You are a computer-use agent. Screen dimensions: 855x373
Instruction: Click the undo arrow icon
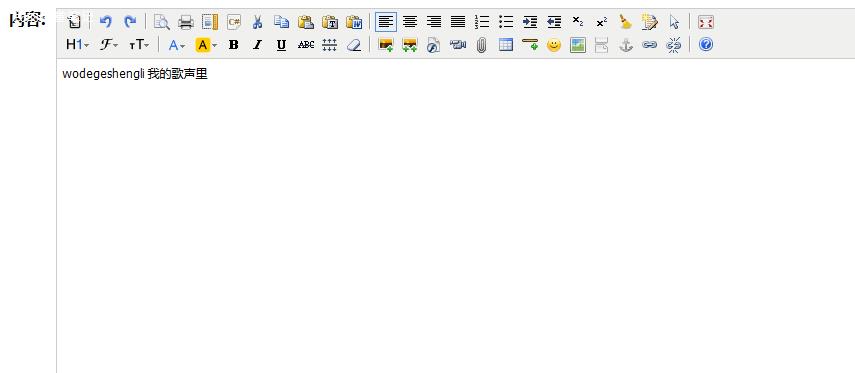(x=106, y=22)
